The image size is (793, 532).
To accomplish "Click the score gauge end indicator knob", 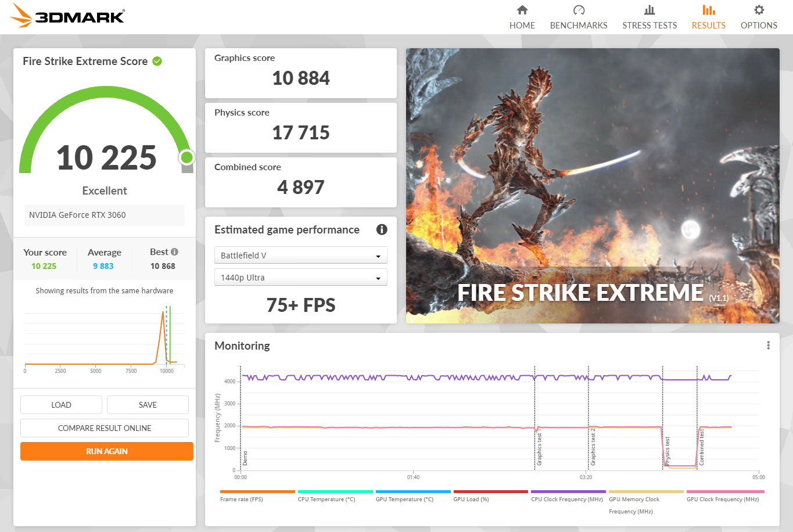I will pos(186,157).
